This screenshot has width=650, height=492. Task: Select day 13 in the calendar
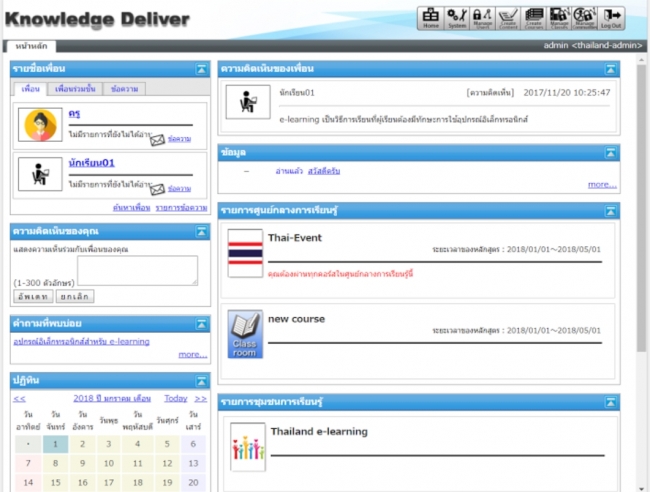193,463
